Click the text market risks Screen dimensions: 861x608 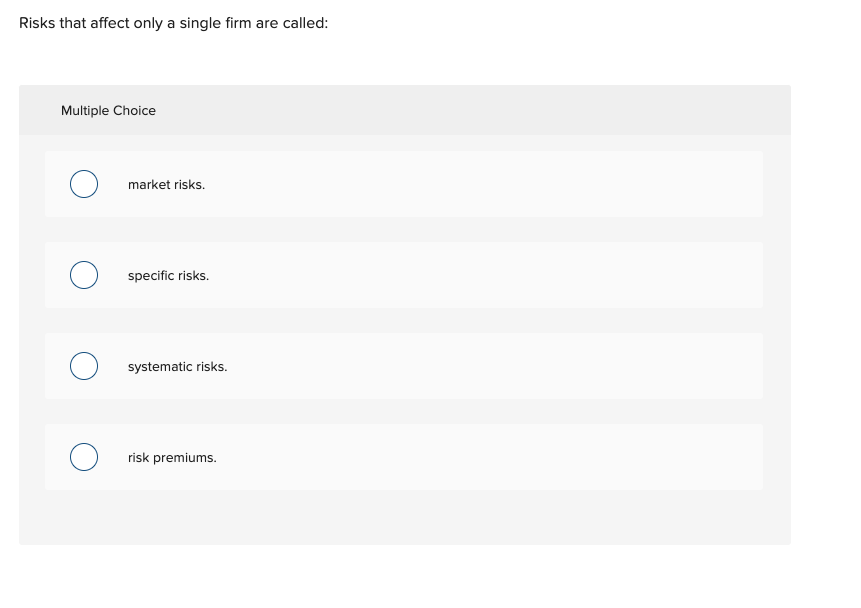[x=166, y=184]
